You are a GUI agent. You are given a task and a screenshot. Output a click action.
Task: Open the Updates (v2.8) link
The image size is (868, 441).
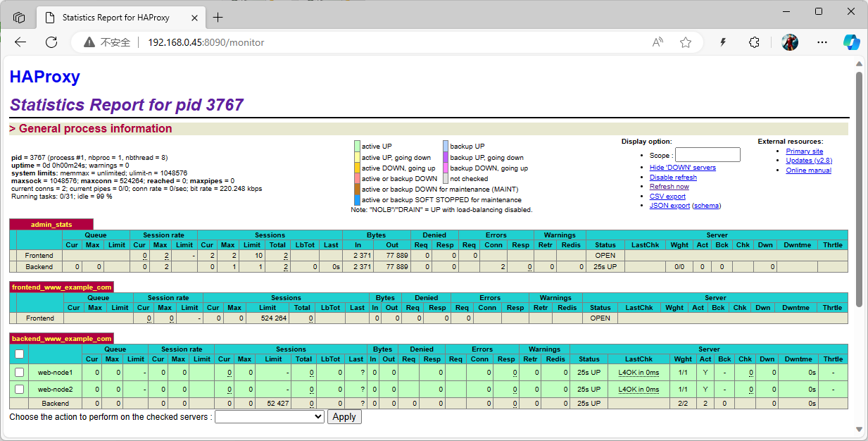click(x=809, y=161)
